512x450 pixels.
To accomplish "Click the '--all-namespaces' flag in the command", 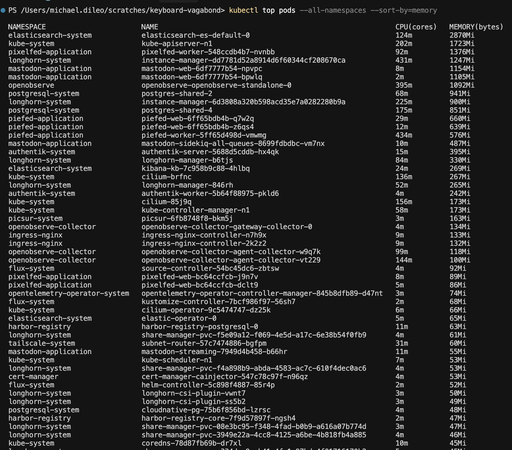I will (333, 10).
